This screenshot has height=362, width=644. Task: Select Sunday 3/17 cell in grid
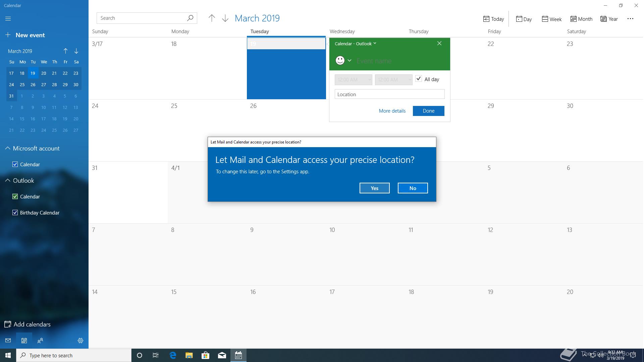(128, 68)
